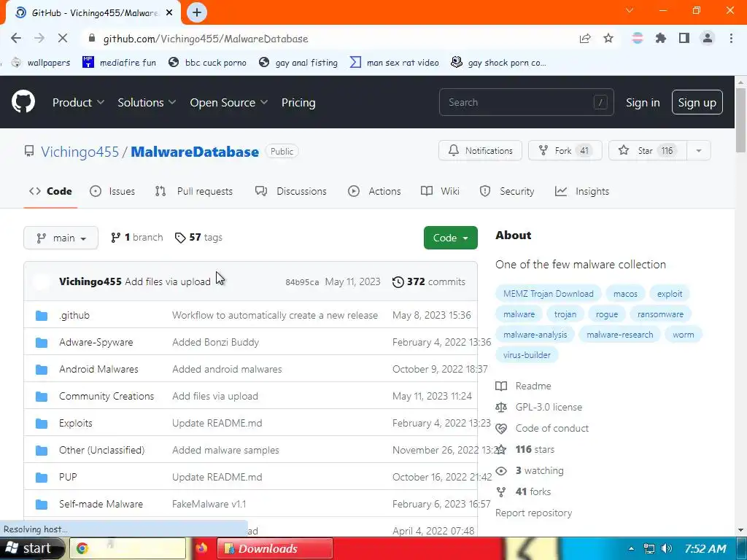Expand the Product menu
Image resolution: width=747 pixels, height=560 pixels.
click(x=78, y=102)
